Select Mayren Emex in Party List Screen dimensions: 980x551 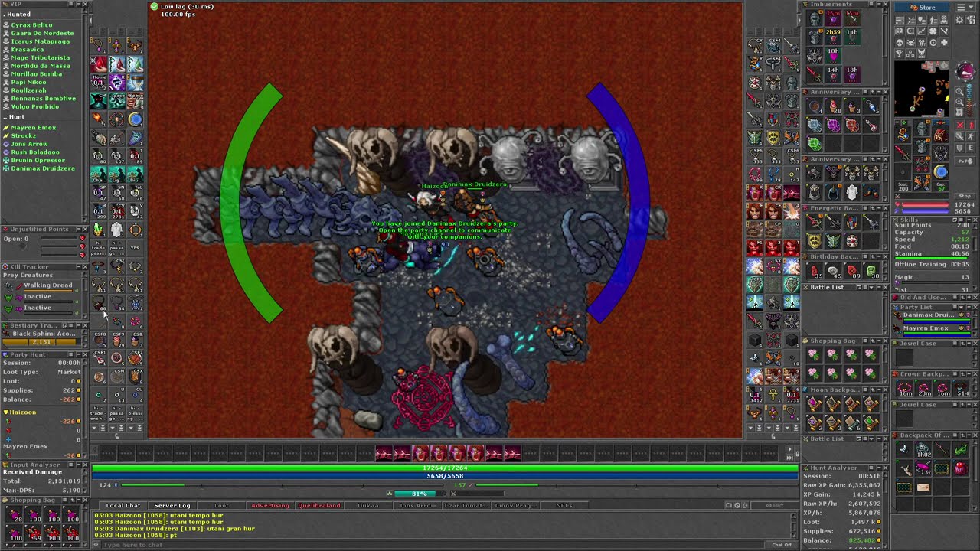point(926,328)
